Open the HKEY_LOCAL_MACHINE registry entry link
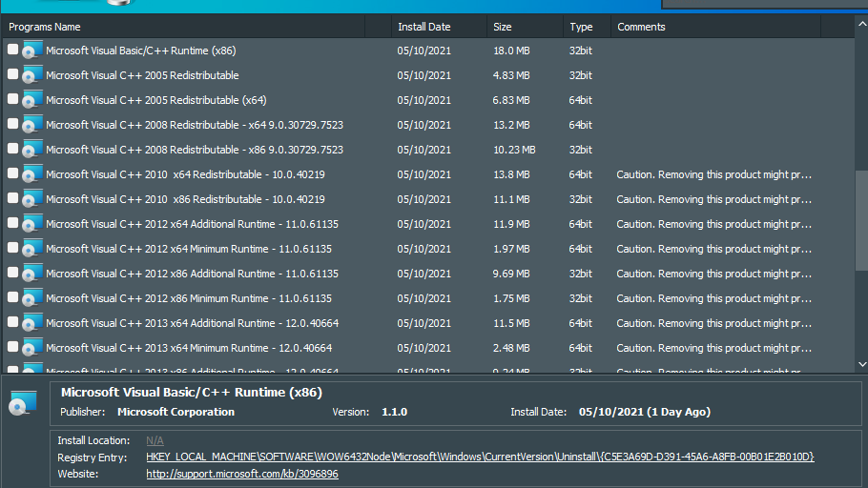Image resolution: width=868 pixels, height=488 pixels. point(480,457)
